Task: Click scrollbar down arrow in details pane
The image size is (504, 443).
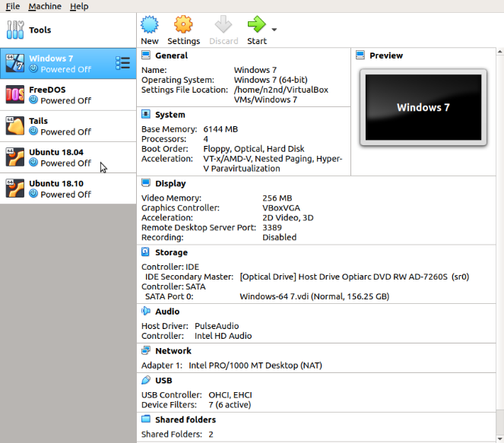Action: [x=500, y=439]
